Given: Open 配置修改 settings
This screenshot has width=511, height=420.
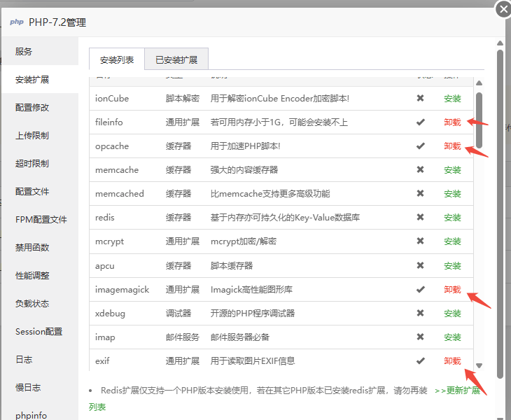Looking at the screenshot, I should [32, 107].
